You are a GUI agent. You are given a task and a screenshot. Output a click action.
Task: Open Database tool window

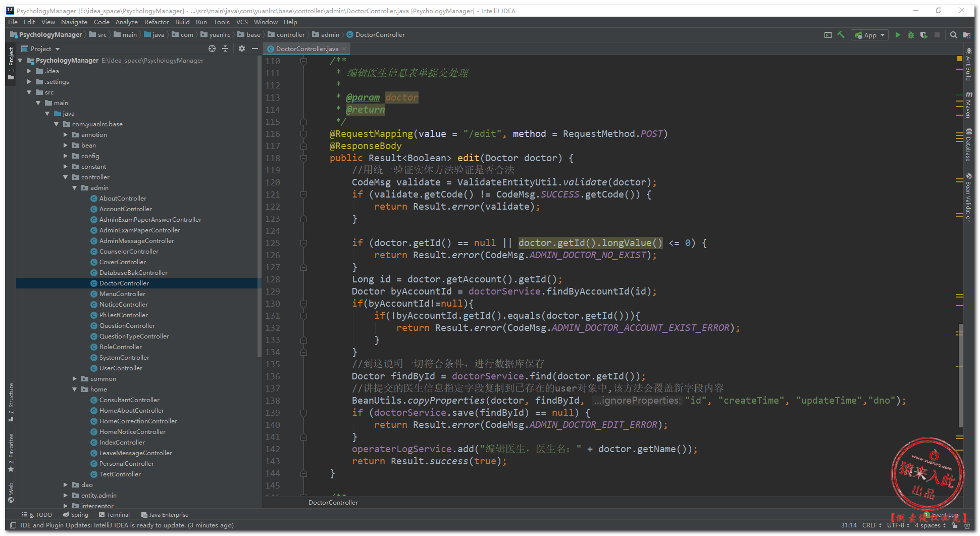(968, 145)
